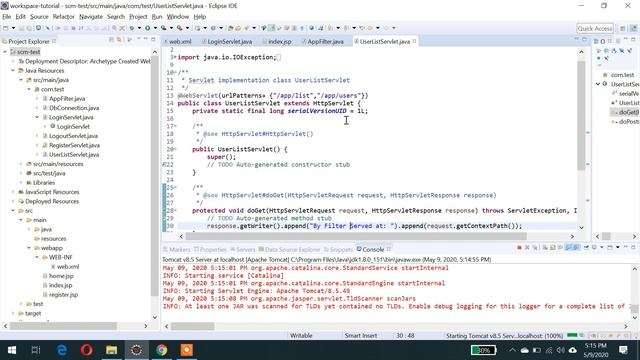Toggle Mark Occurrences in the main toolbar
The width and height of the screenshot is (640, 360).
(x=271, y=28)
